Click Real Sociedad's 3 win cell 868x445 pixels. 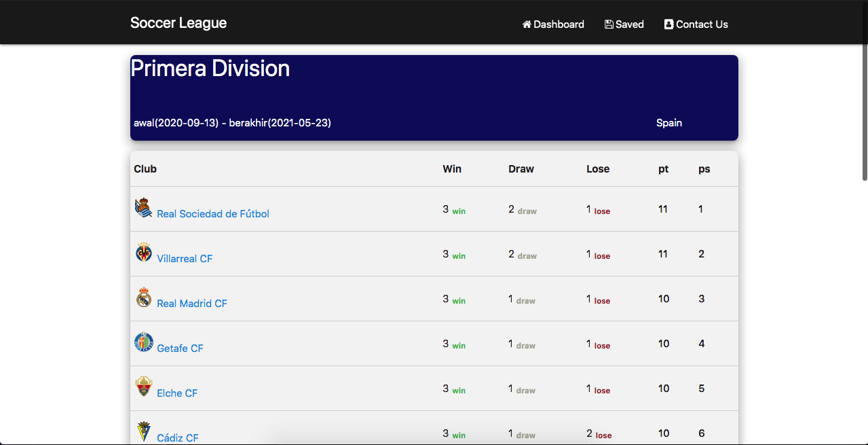(x=454, y=210)
